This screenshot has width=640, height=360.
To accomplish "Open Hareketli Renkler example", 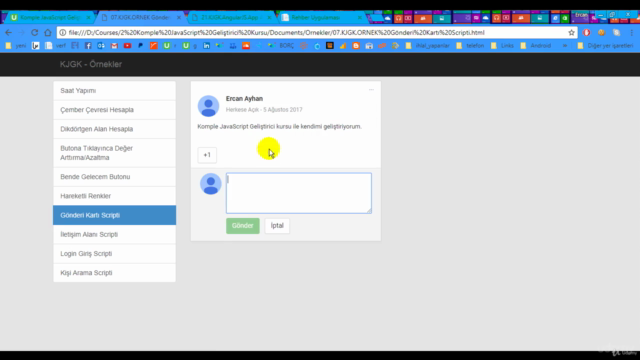I will (x=114, y=196).
